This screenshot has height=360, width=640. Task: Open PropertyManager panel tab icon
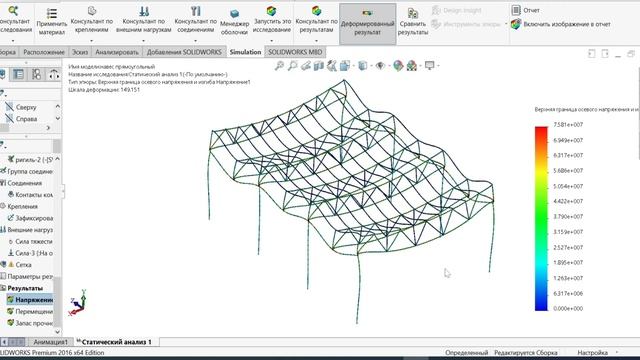click(x=18, y=74)
